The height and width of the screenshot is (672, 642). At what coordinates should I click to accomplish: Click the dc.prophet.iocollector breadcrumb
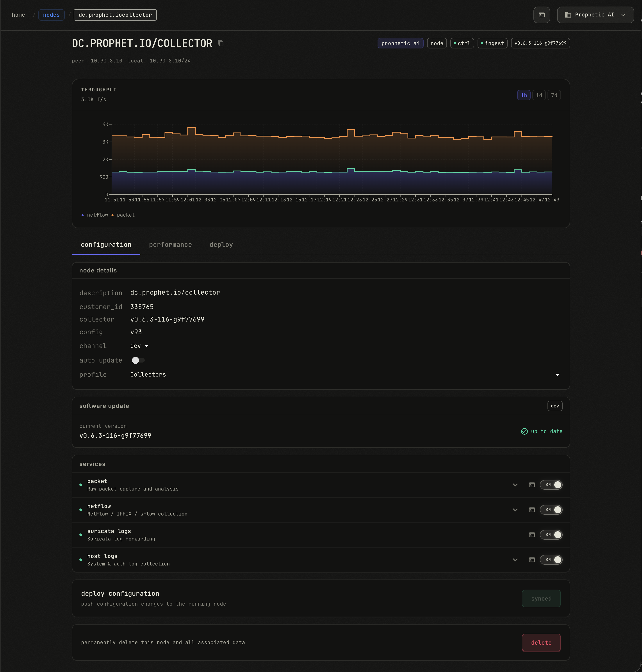click(x=115, y=15)
